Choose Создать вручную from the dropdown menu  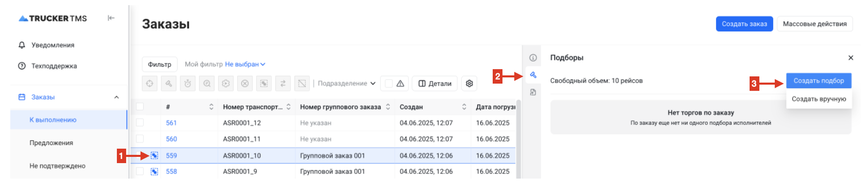[819, 99]
